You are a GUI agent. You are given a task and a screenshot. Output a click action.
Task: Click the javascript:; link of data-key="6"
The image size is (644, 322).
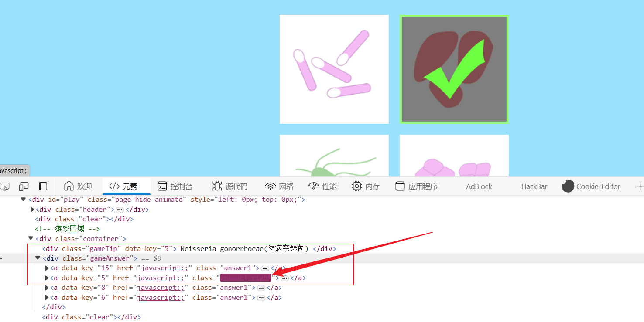pos(161,298)
